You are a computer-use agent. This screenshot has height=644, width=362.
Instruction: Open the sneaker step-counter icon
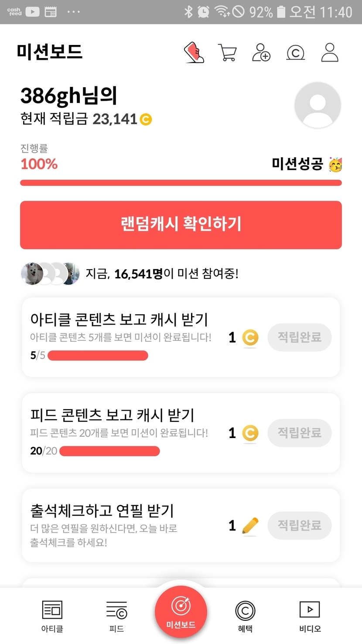pyautogui.click(x=194, y=52)
